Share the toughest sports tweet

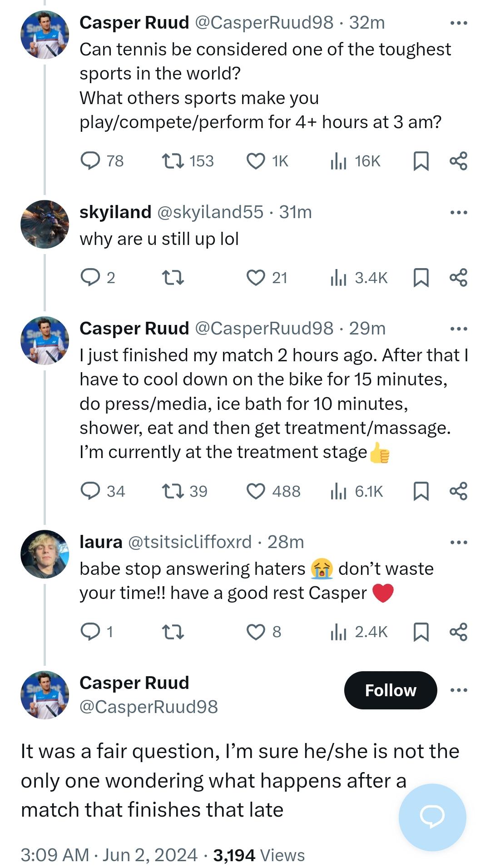(x=458, y=161)
